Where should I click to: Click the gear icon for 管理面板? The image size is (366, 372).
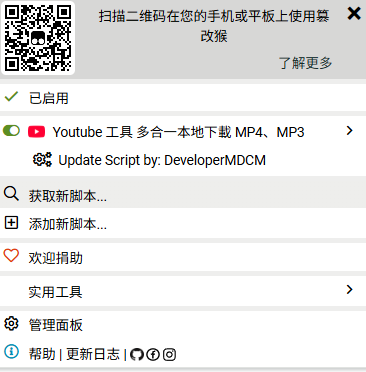[x=11, y=324]
